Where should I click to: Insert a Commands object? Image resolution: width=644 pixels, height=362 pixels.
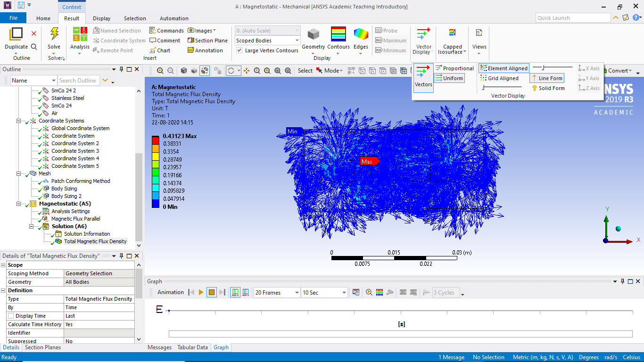(x=166, y=31)
